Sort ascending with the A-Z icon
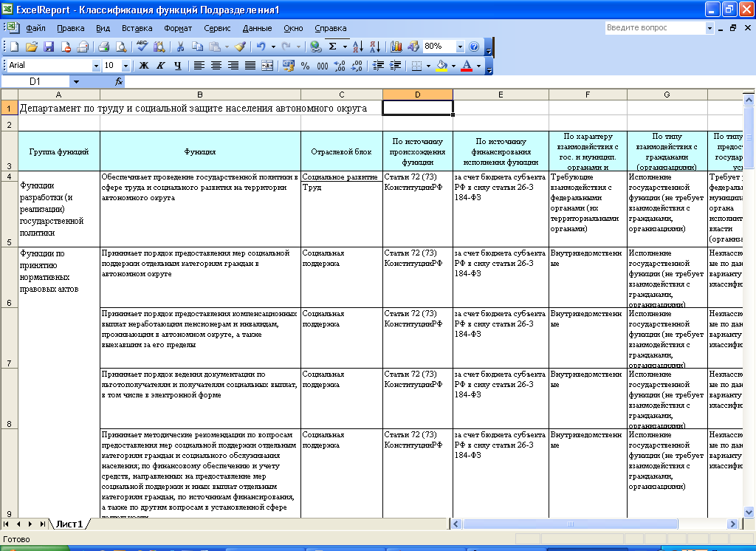 point(358,47)
